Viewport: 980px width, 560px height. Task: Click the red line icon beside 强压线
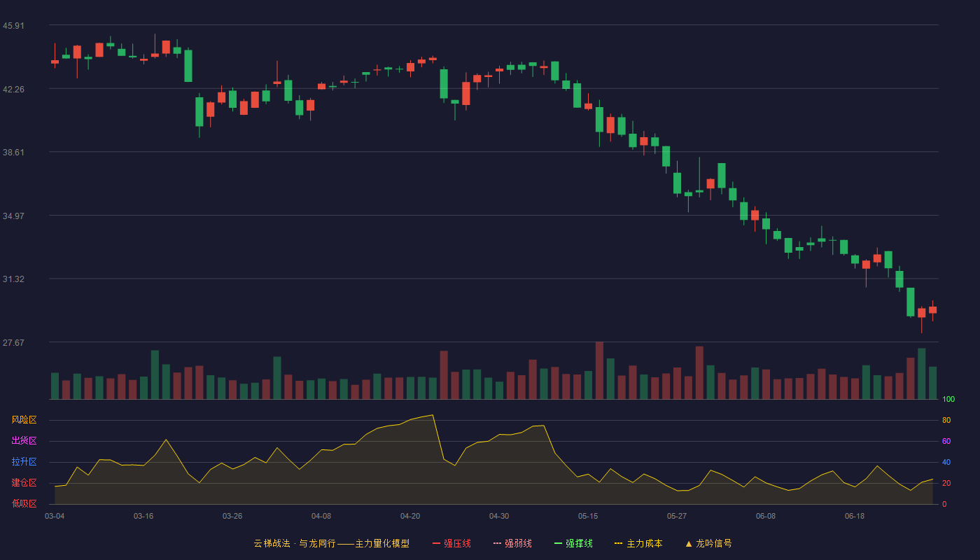click(x=436, y=543)
